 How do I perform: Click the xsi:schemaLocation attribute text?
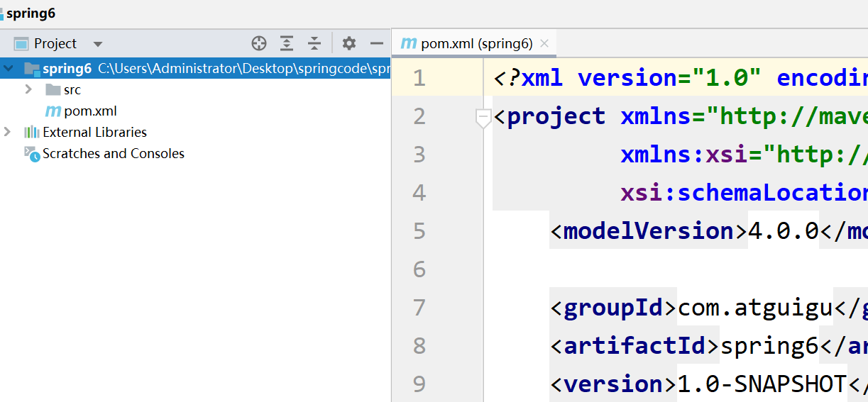click(744, 193)
